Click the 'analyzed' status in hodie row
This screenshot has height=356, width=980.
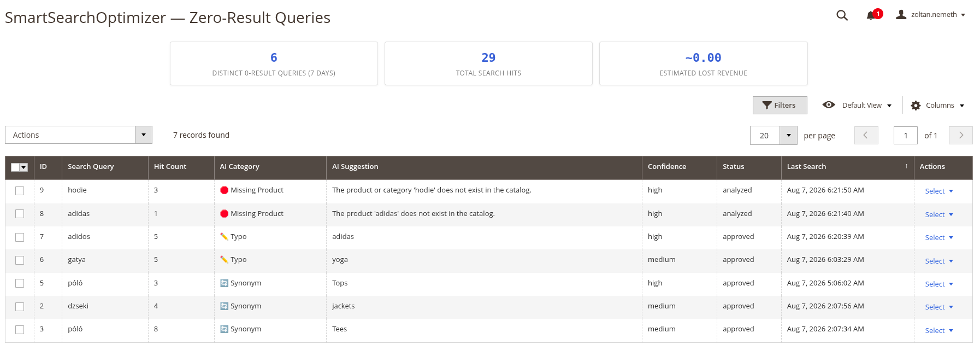coord(737,190)
